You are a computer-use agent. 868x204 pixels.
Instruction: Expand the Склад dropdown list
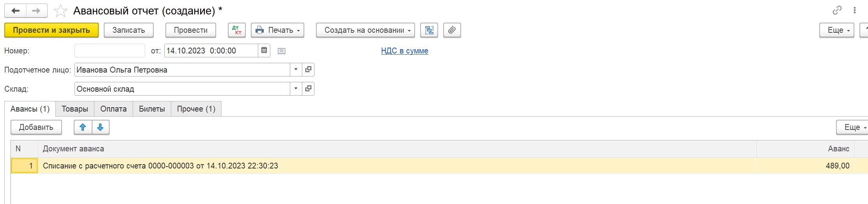pyautogui.click(x=296, y=89)
